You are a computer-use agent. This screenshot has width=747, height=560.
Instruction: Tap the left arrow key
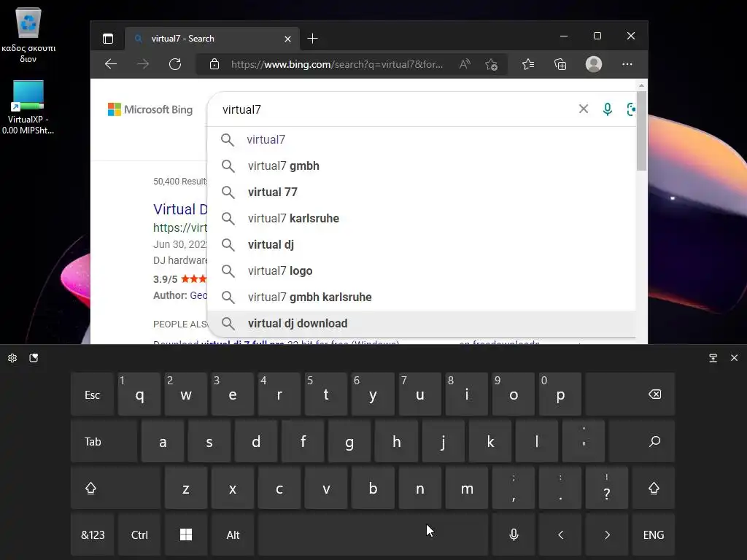point(560,534)
